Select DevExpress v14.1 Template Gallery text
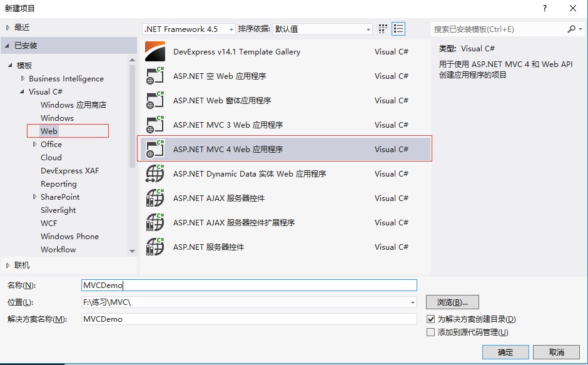 236,52
